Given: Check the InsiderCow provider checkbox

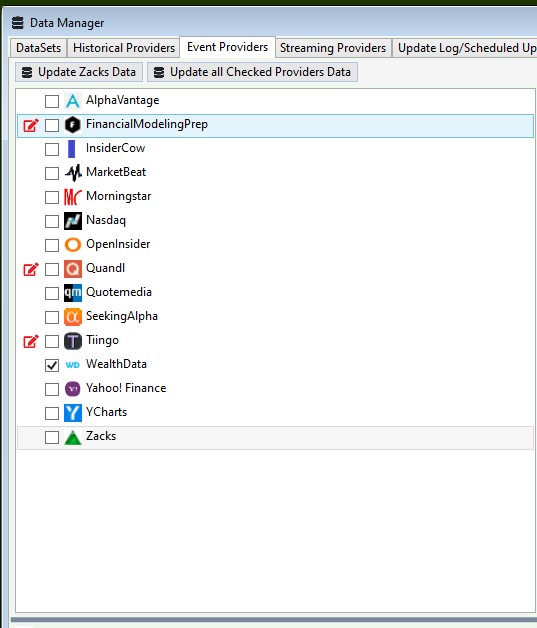Looking at the screenshot, I should (52, 149).
